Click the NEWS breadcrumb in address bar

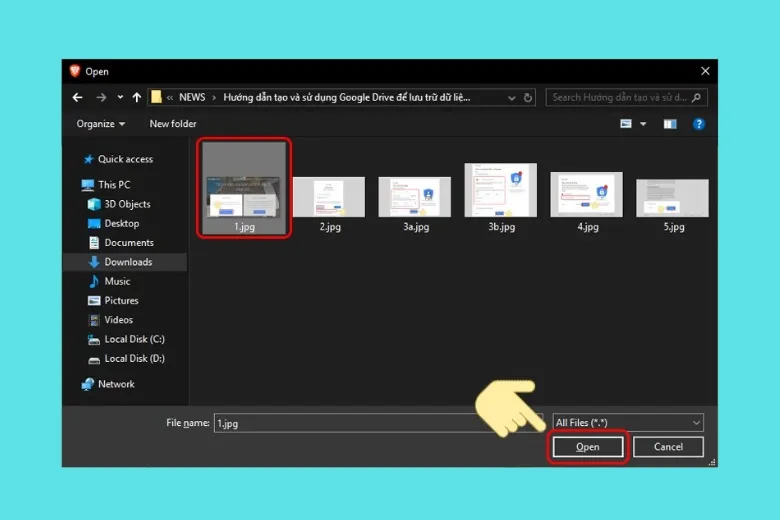pyautogui.click(x=192, y=98)
